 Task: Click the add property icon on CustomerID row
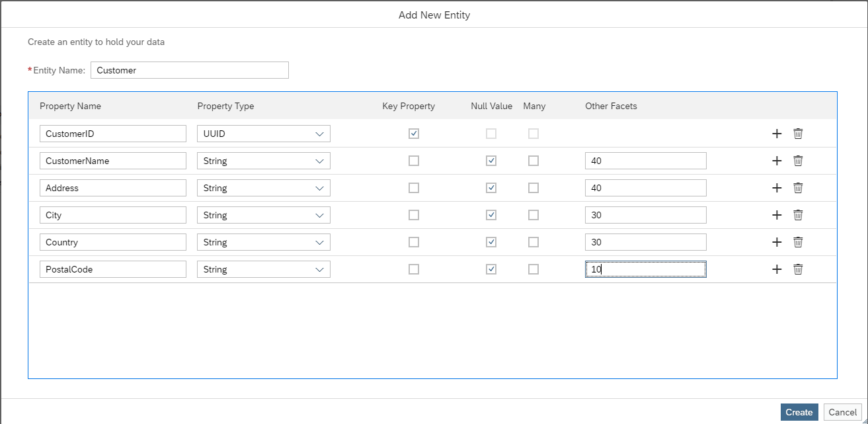pyautogui.click(x=777, y=133)
